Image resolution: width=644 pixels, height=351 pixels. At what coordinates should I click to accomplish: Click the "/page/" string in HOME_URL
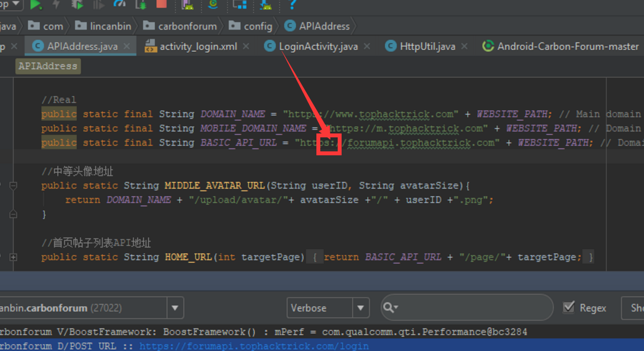483,257
